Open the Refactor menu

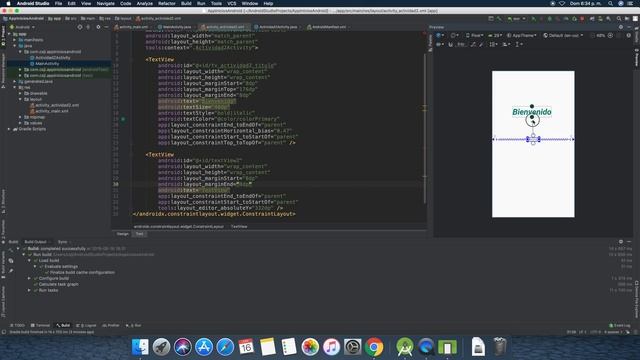[x=167, y=3]
